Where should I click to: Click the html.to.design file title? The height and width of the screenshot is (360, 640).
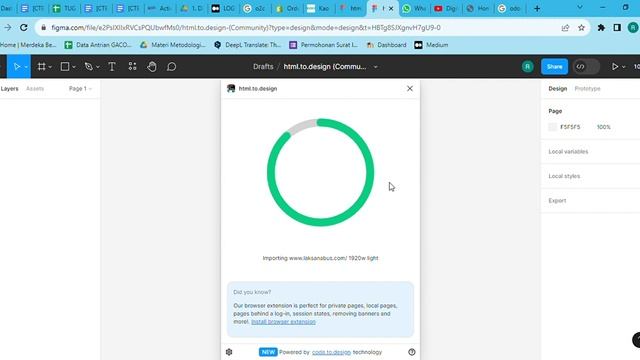point(324,67)
